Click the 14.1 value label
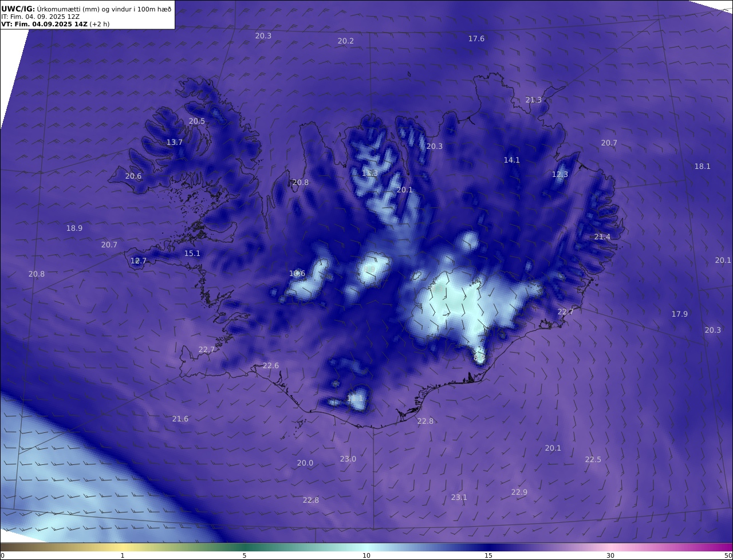Screen dimensions: 733x560 [511, 160]
